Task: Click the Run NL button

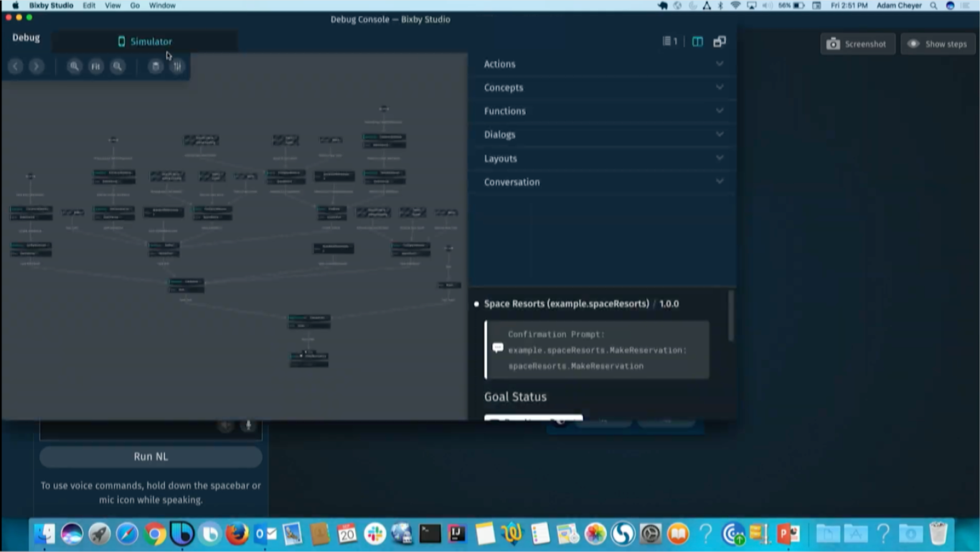Action: click(151, 457)
